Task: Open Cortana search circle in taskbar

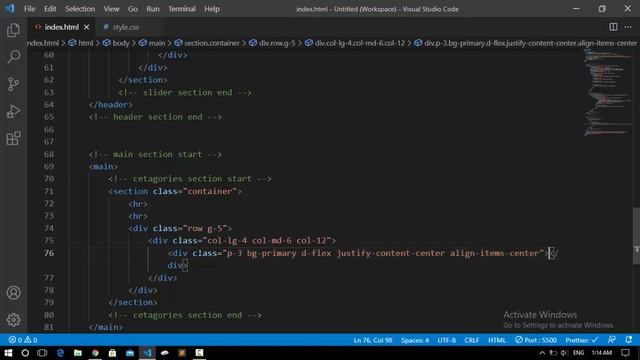Action: point(25,353)
